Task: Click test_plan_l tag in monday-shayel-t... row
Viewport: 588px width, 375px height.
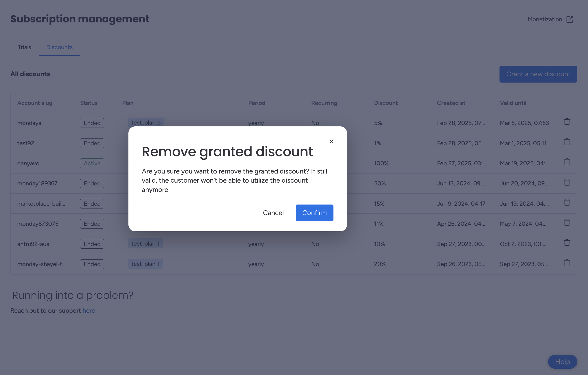Action: 145,264
